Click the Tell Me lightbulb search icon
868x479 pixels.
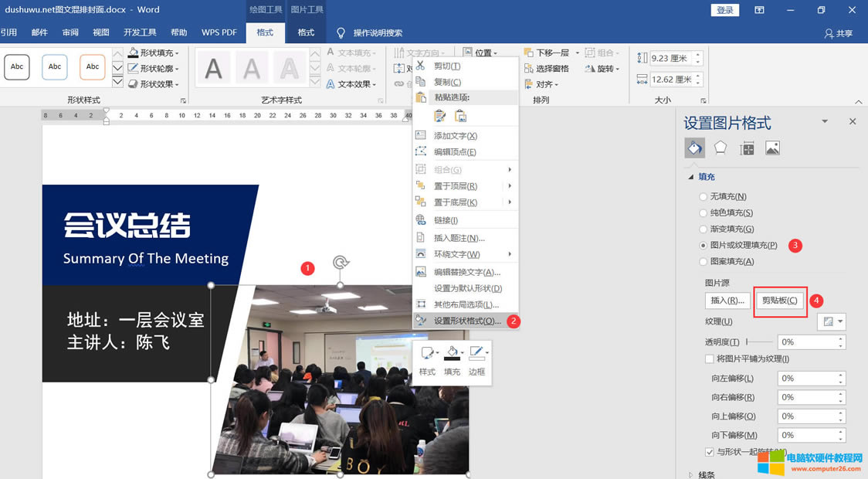(x=341, y=32)
